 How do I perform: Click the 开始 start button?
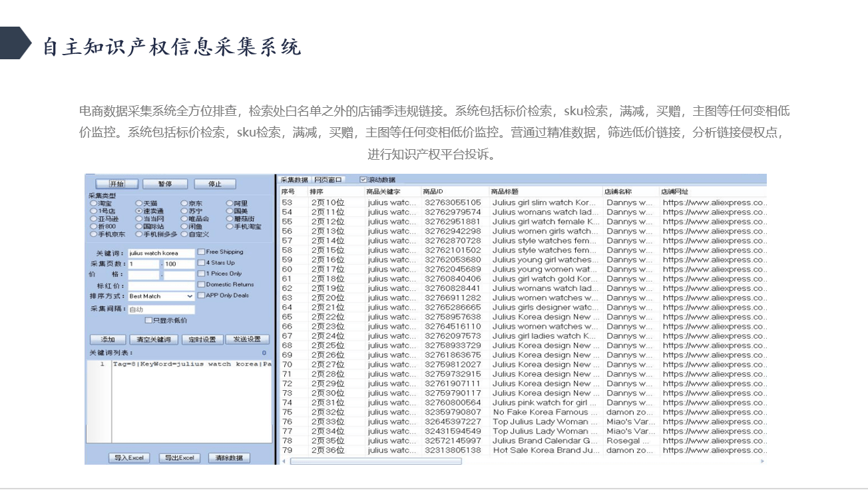(x=116, y=184)
